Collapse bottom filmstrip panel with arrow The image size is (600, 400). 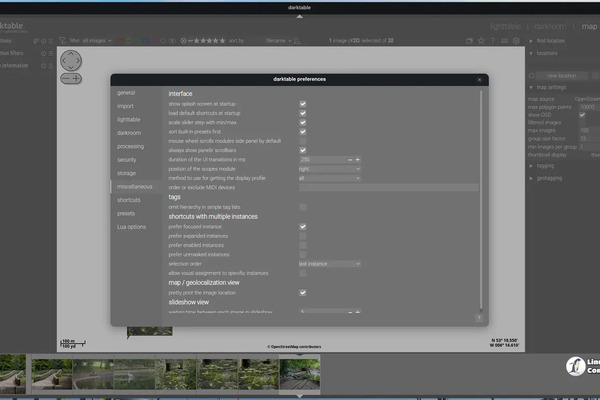tap(300, 396)
